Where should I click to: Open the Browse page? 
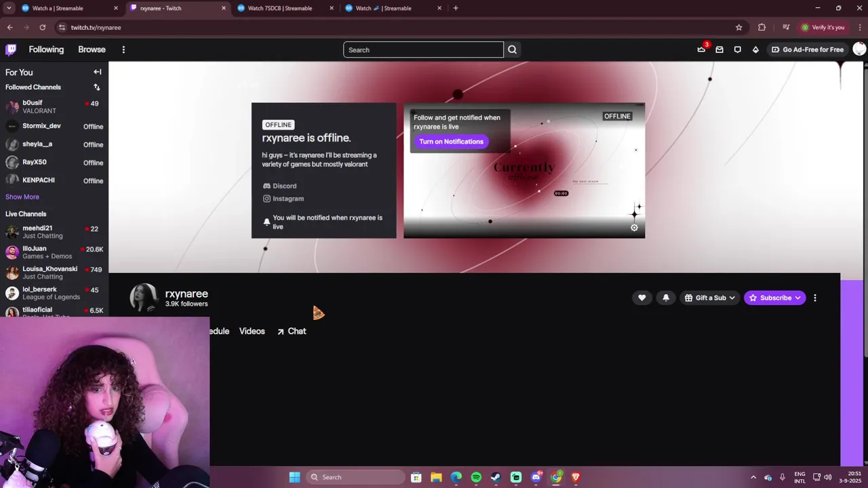click(92, 49)
